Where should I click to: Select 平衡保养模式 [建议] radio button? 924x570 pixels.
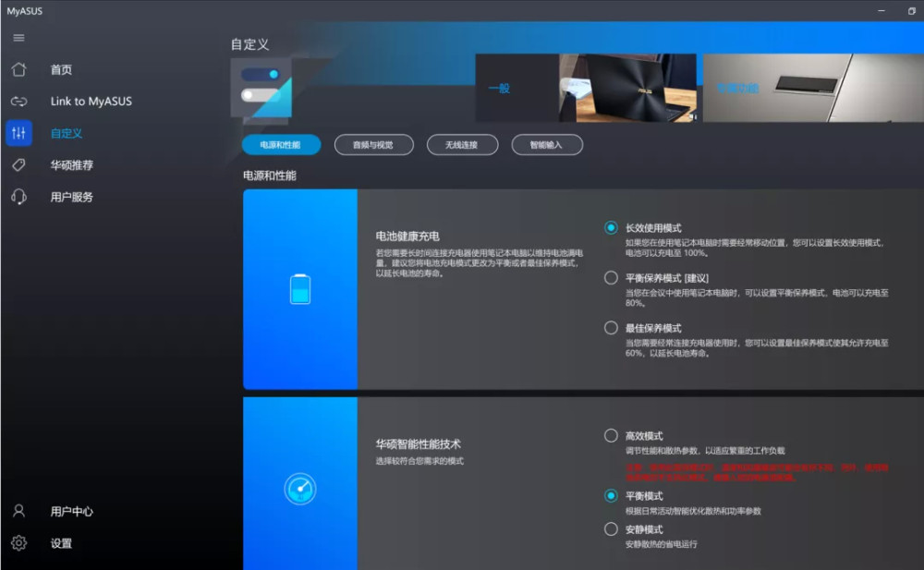(611, 278)
